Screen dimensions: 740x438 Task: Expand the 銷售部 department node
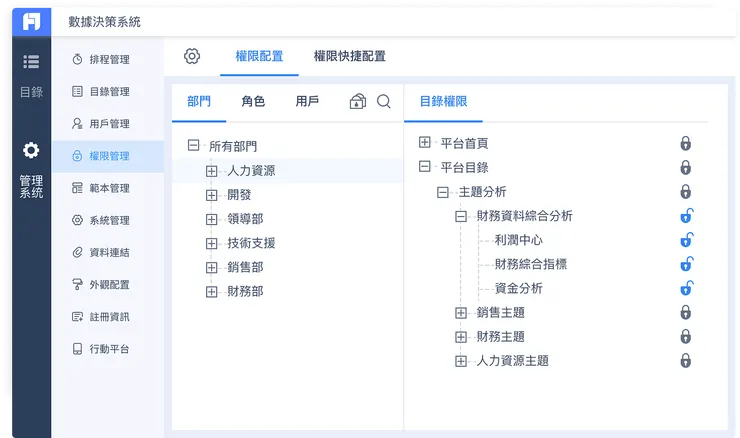tap(211, 268)
